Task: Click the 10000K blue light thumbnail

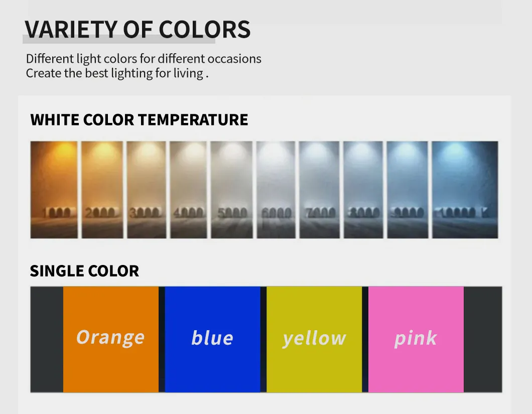Action: click(x=465, y=189)
